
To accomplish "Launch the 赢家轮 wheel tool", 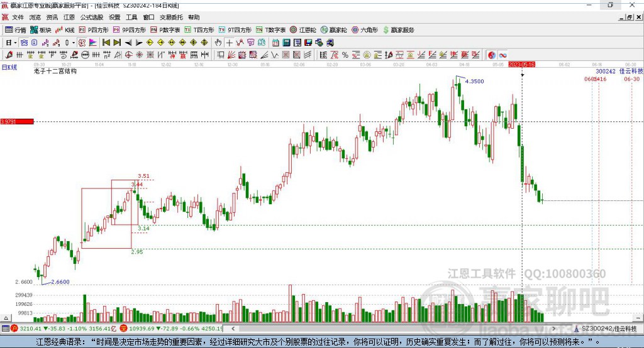I will (x=333, y=30).
